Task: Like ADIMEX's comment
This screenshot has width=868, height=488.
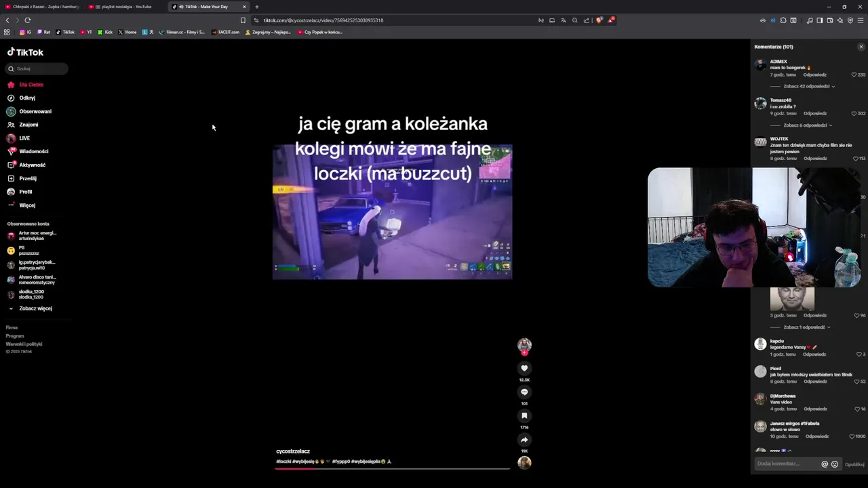Action: pos(854,75)
